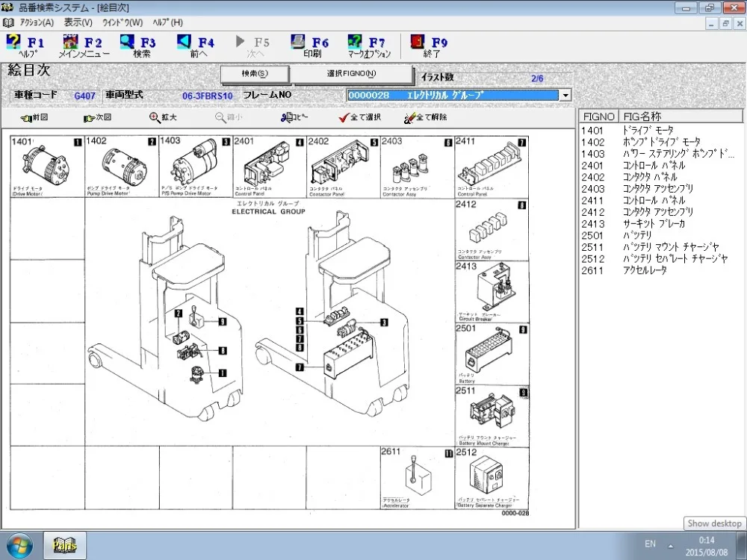Open the 表示(V) menu

coord(78,22)
